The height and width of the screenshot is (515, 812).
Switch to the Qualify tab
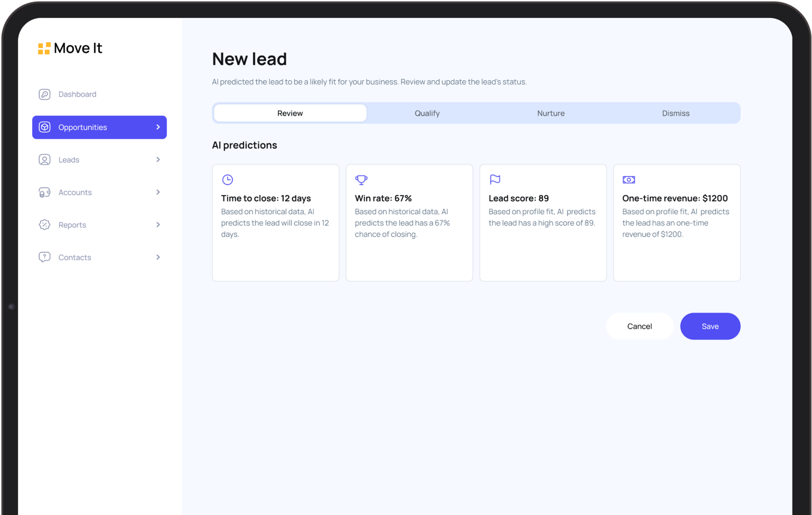coord(427,113)
